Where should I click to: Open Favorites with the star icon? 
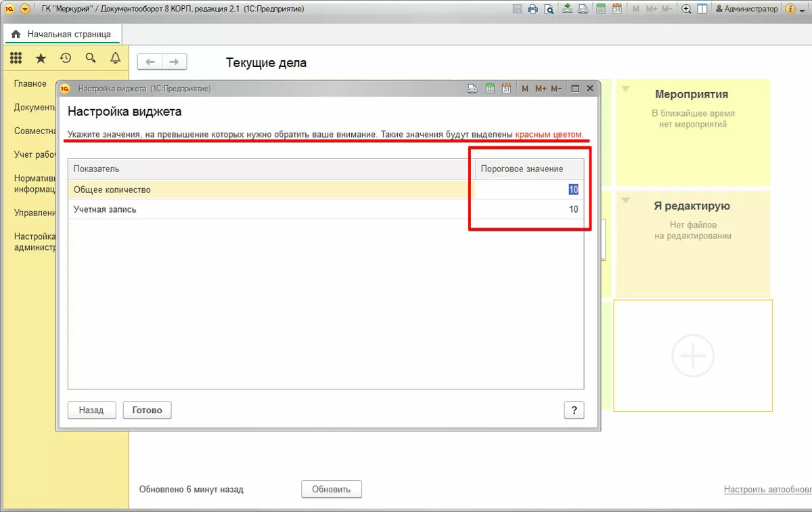tap(41, 58)
